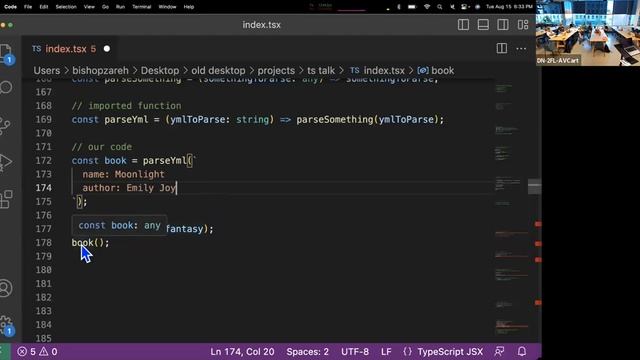Click the Users breadcrumb
Viewport: 640px width, 360px height.
[47, 71]
